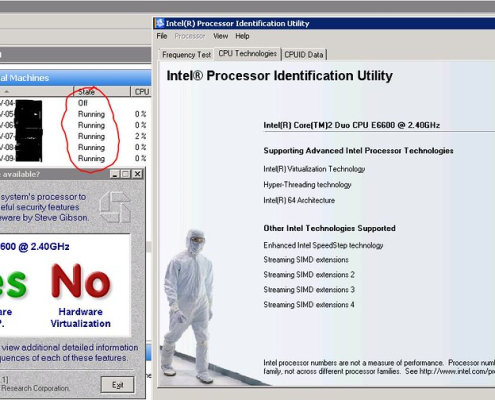Click the red No Hardware Virtualization result

(x=80, y=281)
